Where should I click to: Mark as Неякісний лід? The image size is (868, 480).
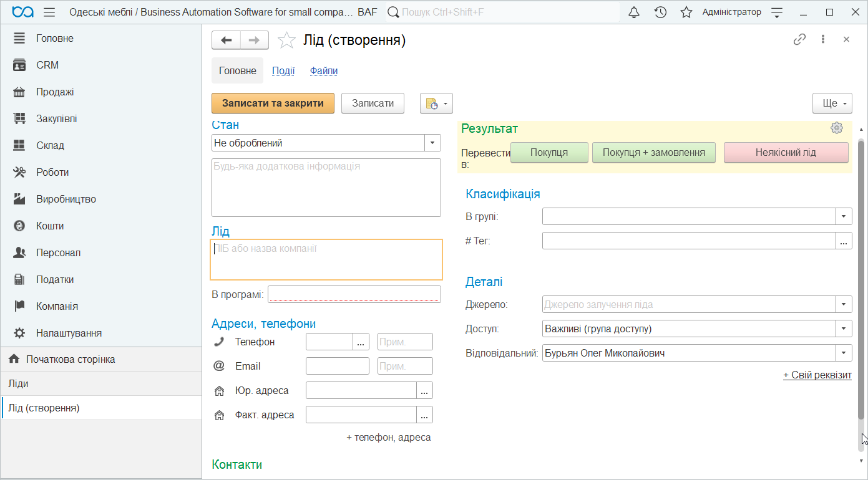pyautogui.click(x=786, y=153)
